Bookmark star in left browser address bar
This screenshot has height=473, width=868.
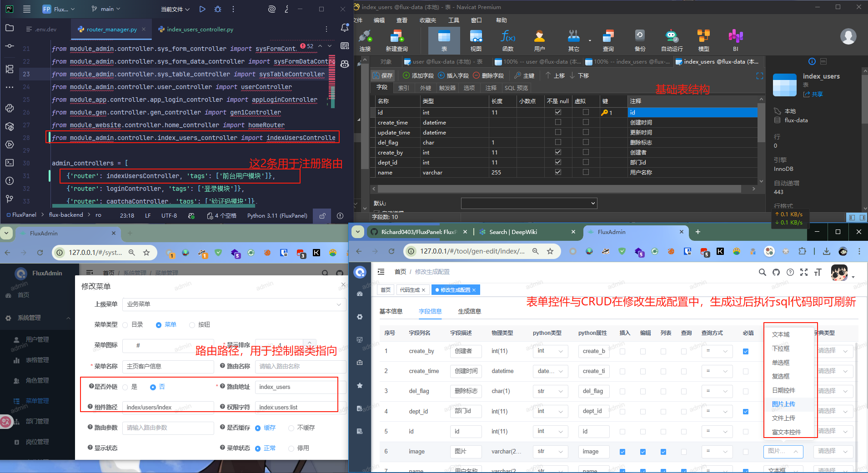(x=146, y=253)
